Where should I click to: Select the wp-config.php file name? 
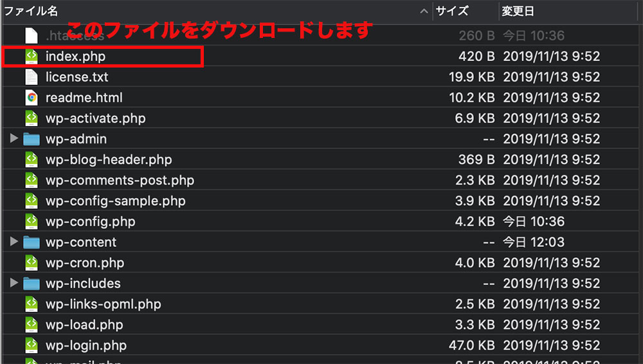(x=90, y=222)
